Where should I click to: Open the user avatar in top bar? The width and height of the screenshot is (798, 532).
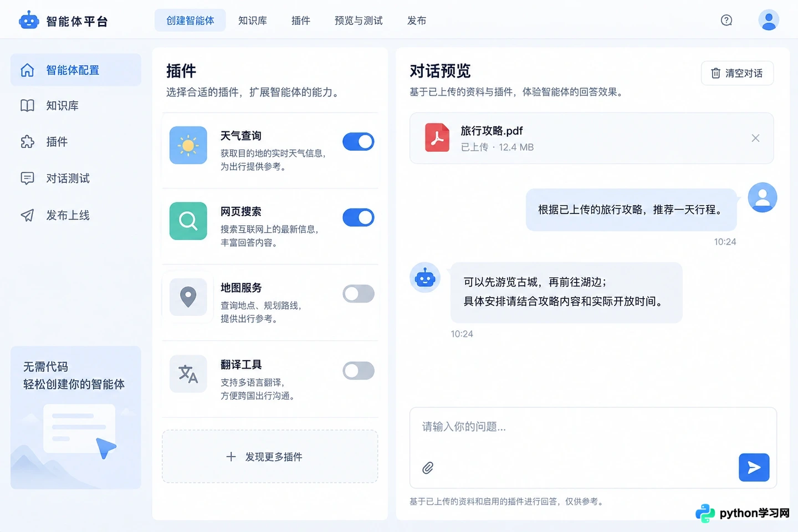tap(768, 21)
